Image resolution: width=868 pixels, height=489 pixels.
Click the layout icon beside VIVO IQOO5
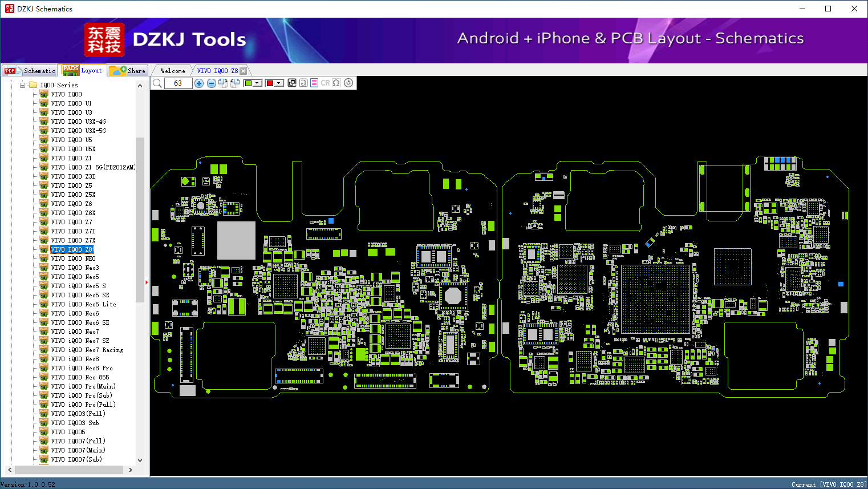click(44, 431)
